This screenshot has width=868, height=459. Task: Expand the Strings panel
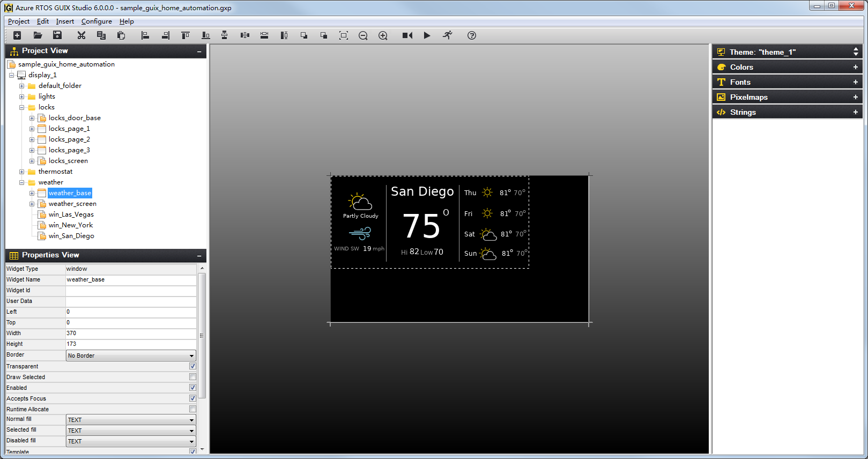(856, 112)
